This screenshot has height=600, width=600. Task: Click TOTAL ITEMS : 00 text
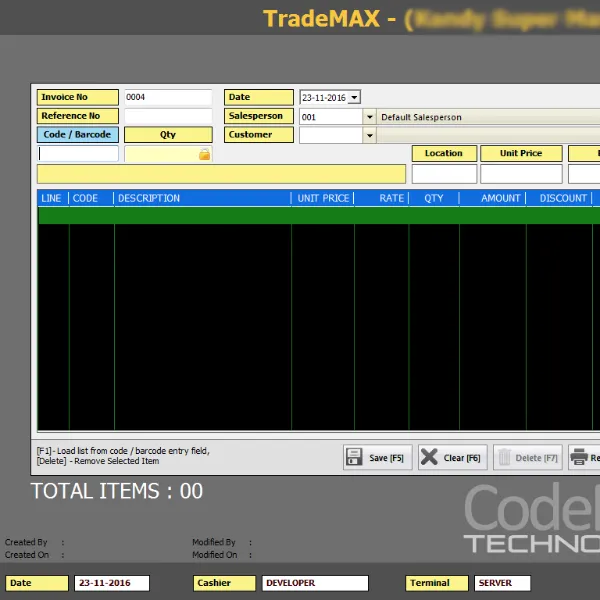tap(117, 491)
